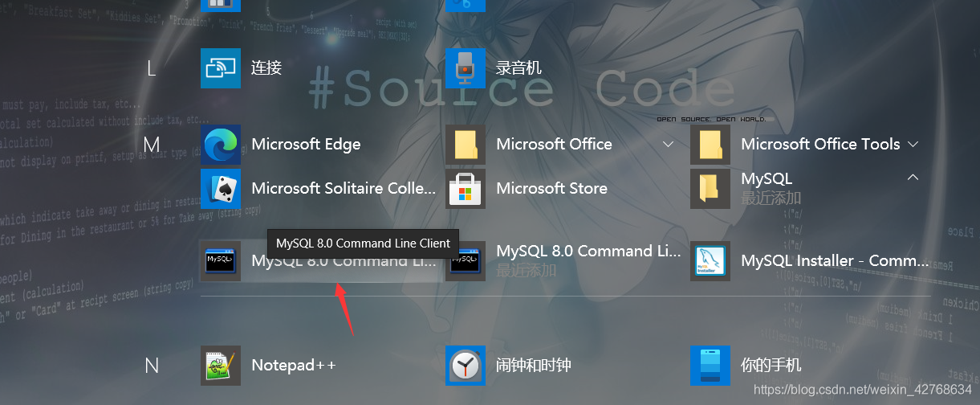Click the "MySQL" folder name
Image resolution: width=980 pixels, height=405 pixels.
[x=767, y=178]
